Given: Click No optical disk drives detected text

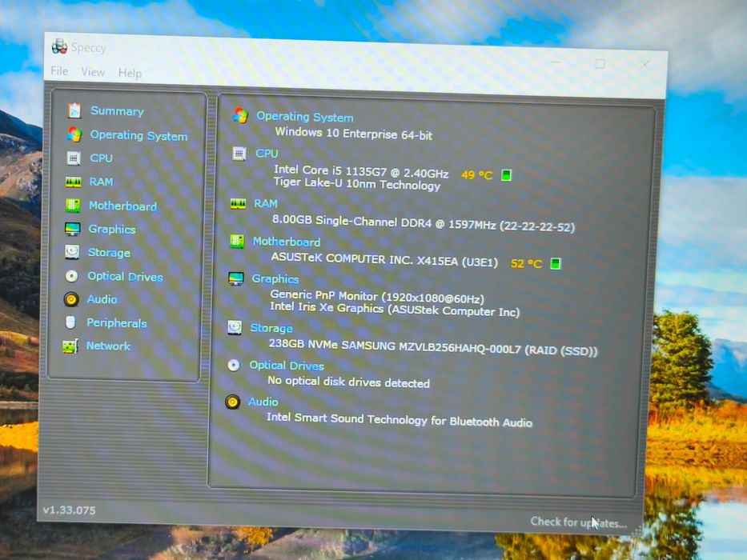Looking at the screenshot, I should 348,382.
